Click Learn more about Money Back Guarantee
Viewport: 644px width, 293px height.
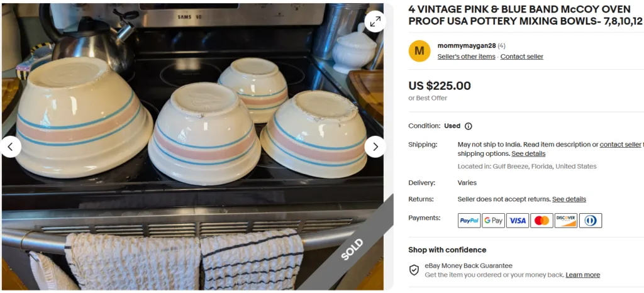coord(582,275)
